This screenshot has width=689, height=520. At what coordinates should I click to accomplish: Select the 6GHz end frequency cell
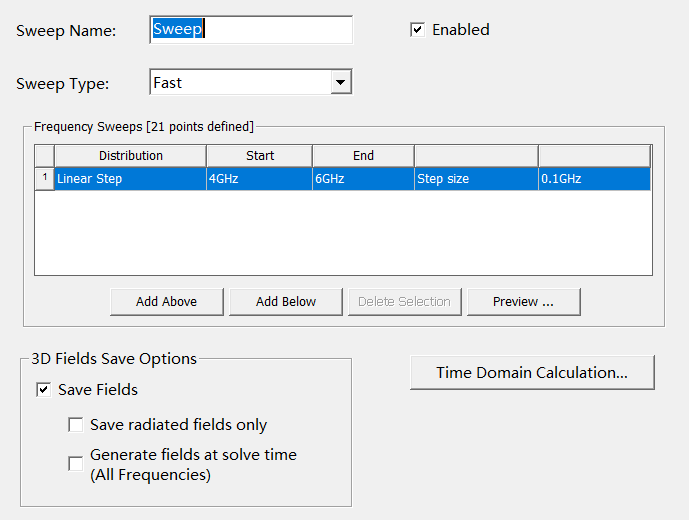click(363, 178)
